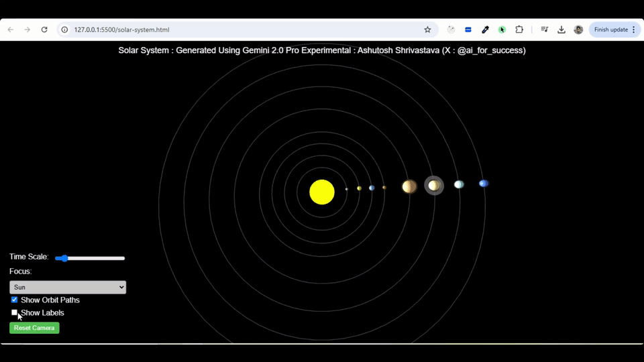Click the large tan planet Jupiter

[x=409, y=186]
